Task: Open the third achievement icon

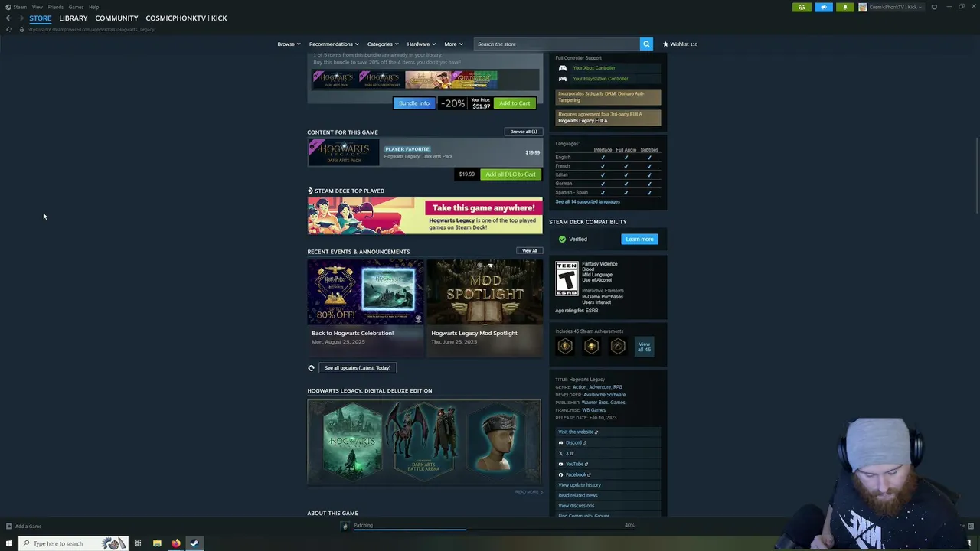Action: [x=618, y=347]
